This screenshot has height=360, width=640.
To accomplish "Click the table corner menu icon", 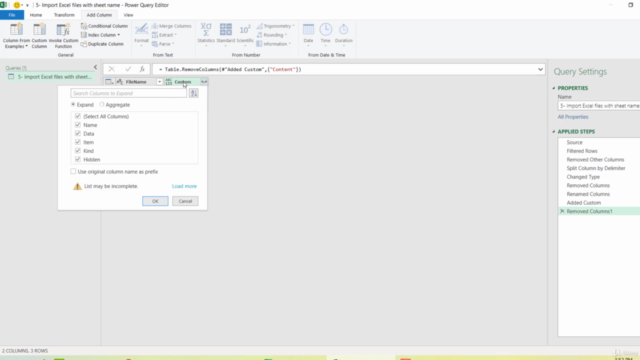I will click(x=109, y=82).
